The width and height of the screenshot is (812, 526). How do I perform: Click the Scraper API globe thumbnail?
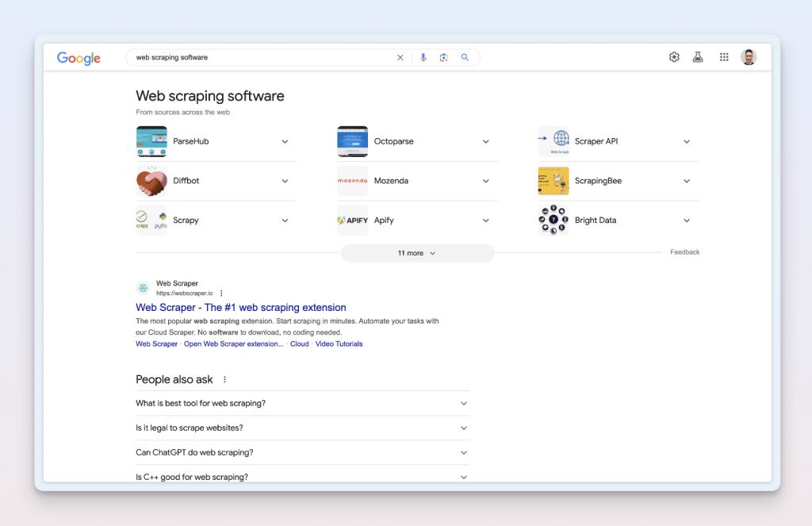pyautogui.click(x=553, y=141)
